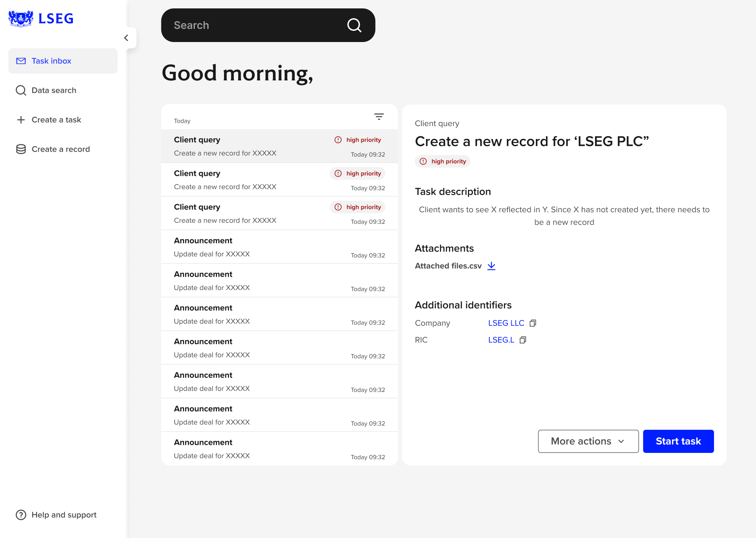756x538 pixels.
Task: Open the filter icon above the task list
Action: pyautogui.click(x=379, y=117)
